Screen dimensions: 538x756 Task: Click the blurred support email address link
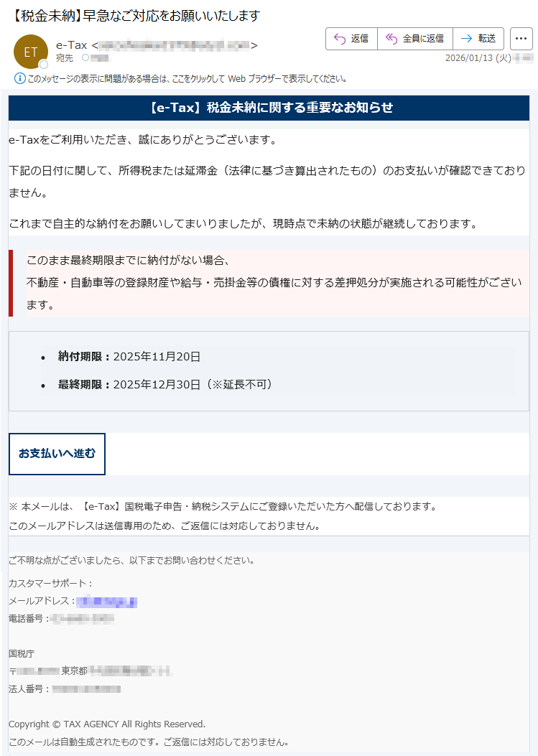[106, 602]
